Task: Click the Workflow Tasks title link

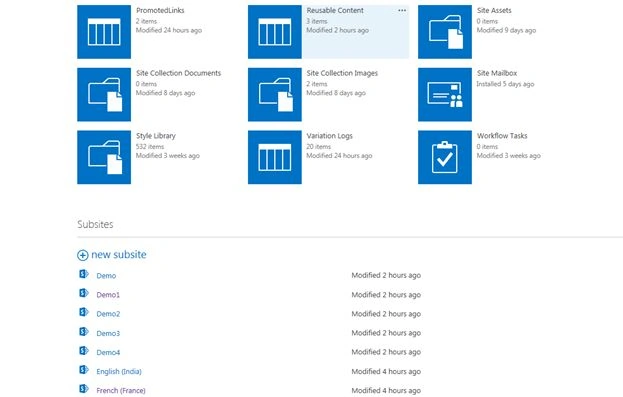Action: (x=502, y=136)
